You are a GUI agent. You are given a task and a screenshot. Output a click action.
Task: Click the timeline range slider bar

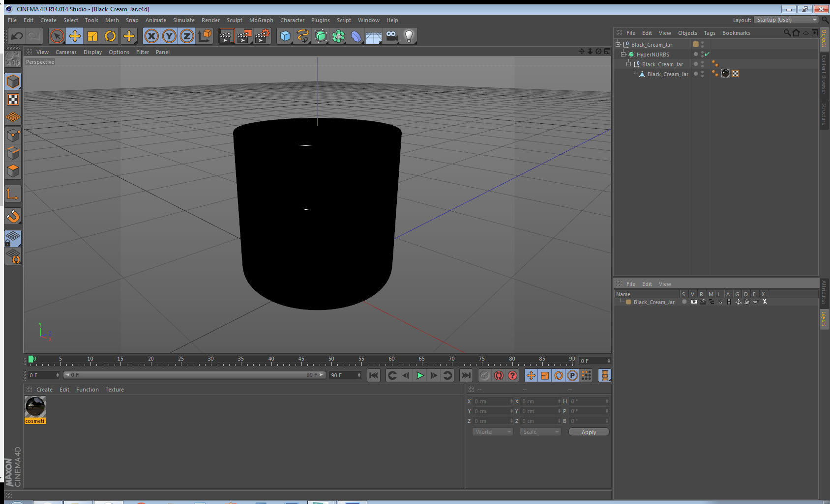[x=195, y=375]
